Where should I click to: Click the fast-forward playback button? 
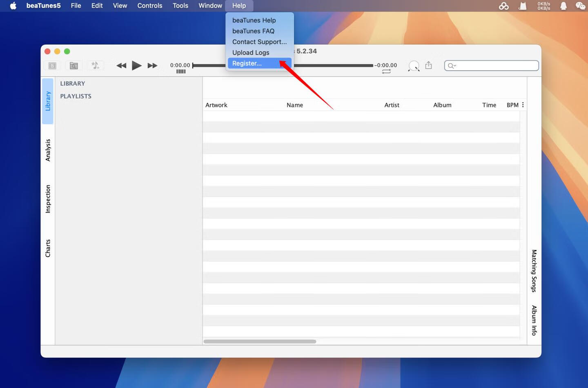(x=152, y=65)
